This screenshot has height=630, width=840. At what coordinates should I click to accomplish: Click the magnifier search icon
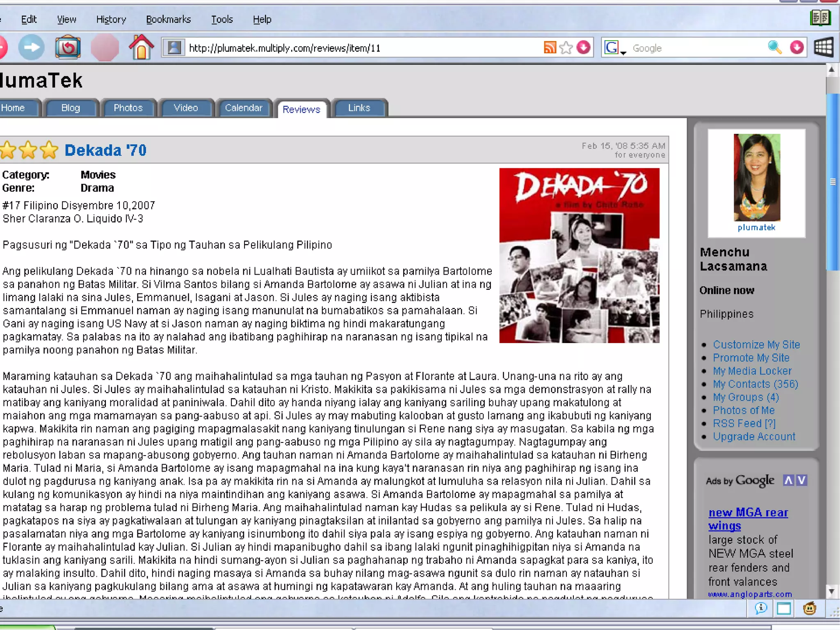(774, 48)
